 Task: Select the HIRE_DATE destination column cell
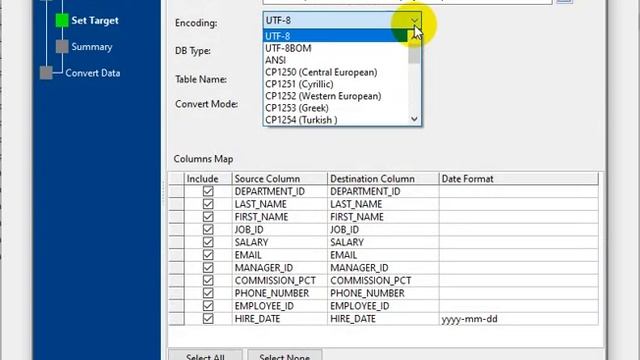point(383,318)
